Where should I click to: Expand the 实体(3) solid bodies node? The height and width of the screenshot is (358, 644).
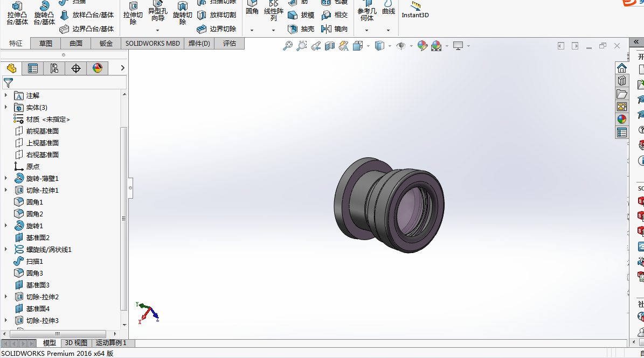coord(6,107)
